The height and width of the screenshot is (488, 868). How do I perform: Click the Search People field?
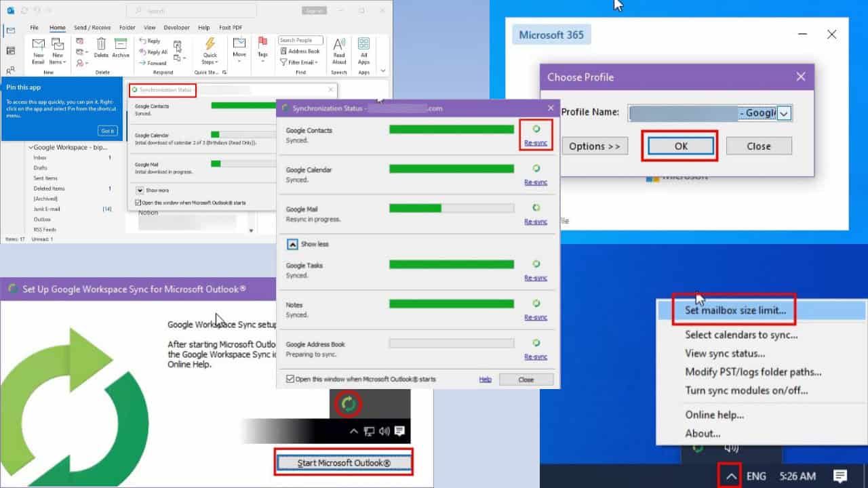301,40
